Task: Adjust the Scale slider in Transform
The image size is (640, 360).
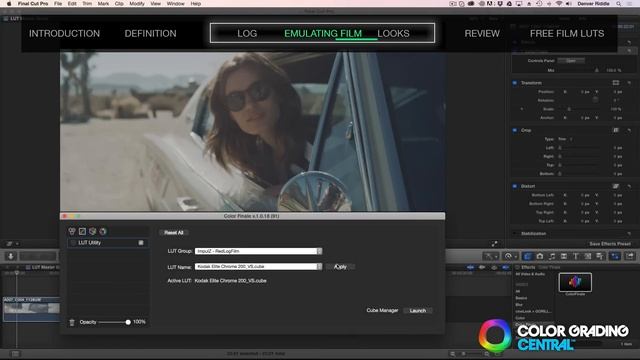Action: (x=569, y=109)
